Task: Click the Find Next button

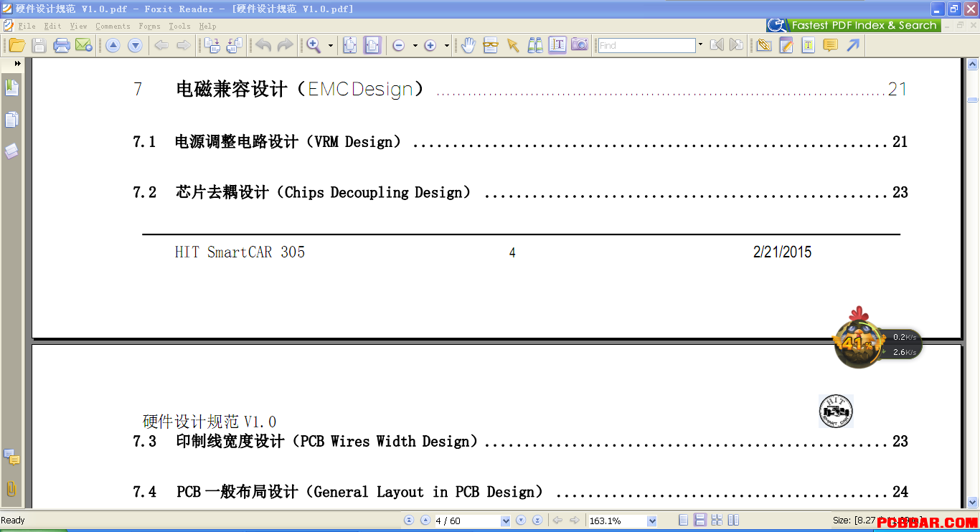Action: pyautogui.click(x=736, y=45)
